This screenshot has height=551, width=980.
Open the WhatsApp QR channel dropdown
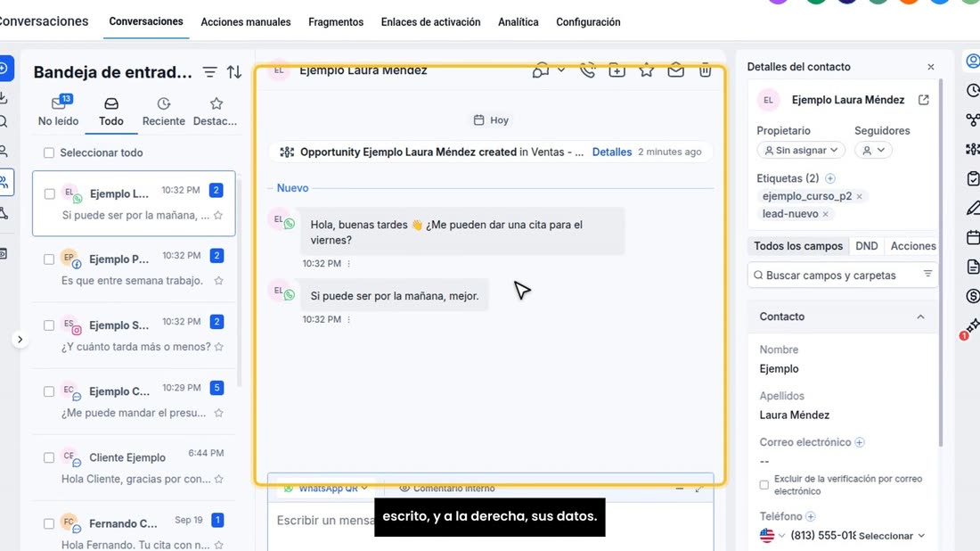coord(325,488)
